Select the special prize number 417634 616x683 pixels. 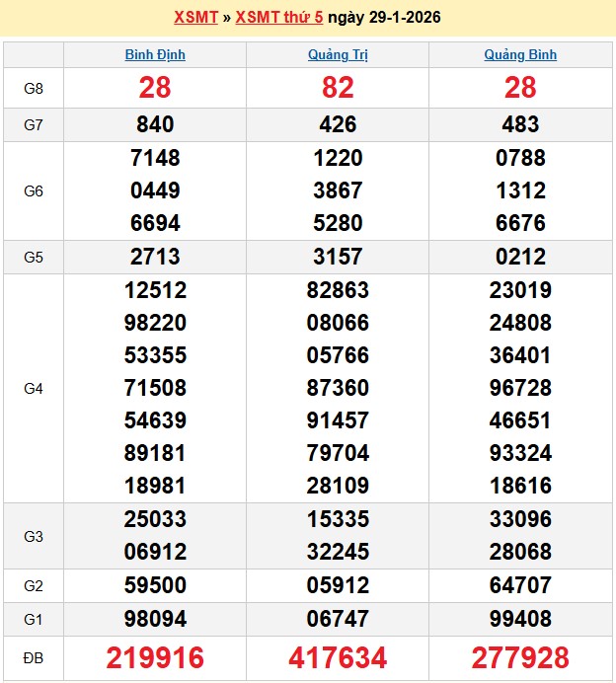click(338, 657)
